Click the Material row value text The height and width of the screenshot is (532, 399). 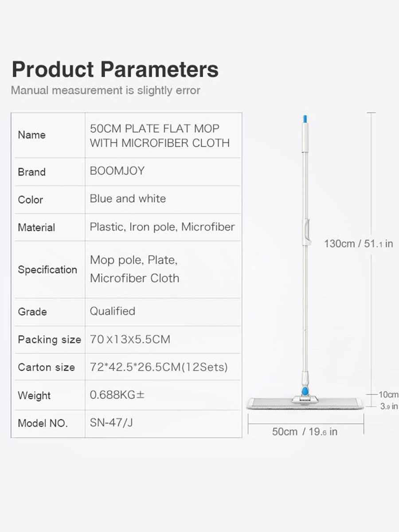tap(162, 227)
